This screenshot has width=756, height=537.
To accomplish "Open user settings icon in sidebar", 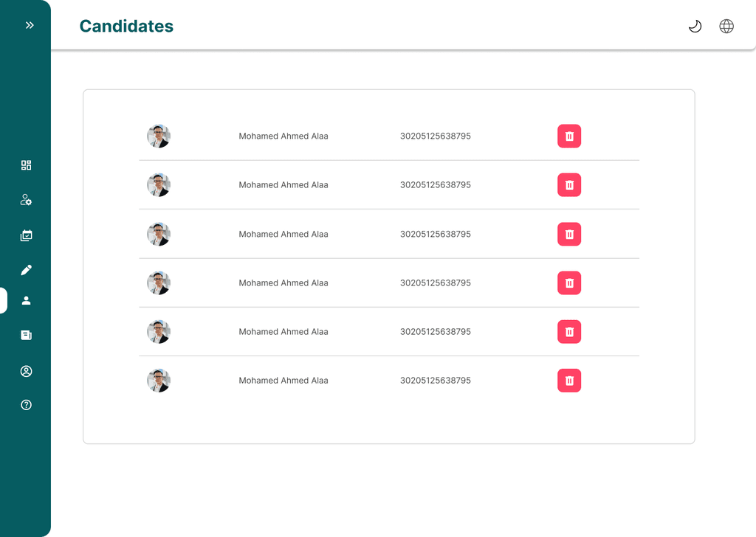I will [x=27, y=200].
